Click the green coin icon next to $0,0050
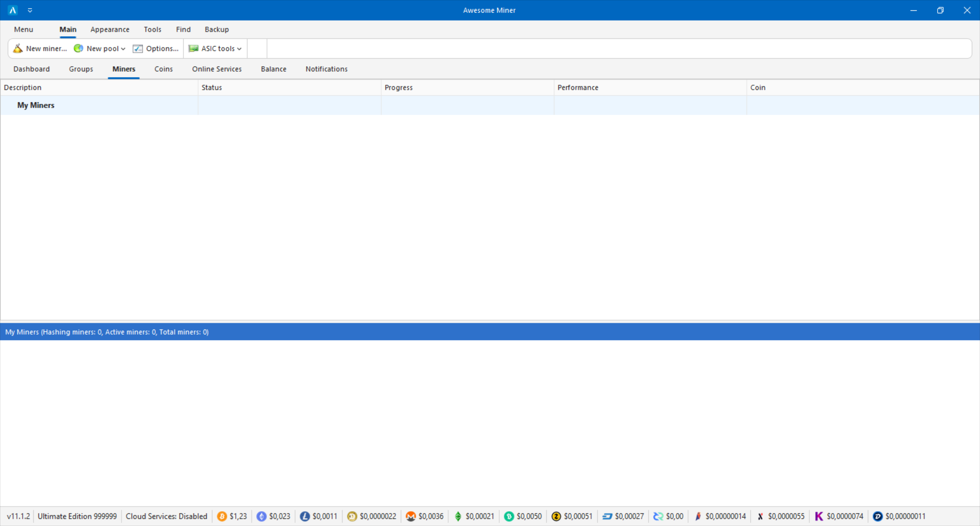 pos(509,516)
